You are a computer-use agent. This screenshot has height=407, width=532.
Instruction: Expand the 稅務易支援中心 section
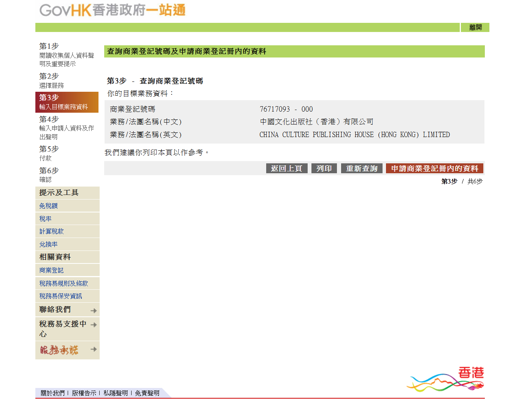[x=67, y=329]
